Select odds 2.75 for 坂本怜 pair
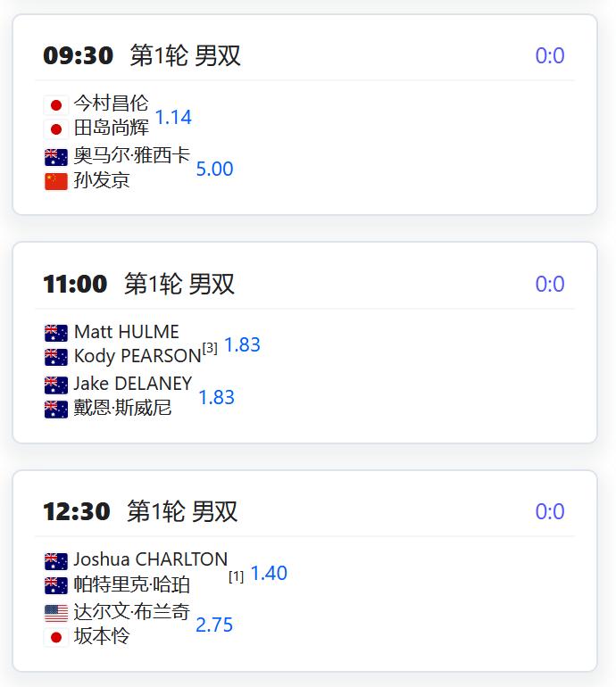This screenshot has width=616, height=687. pos(214,625)
